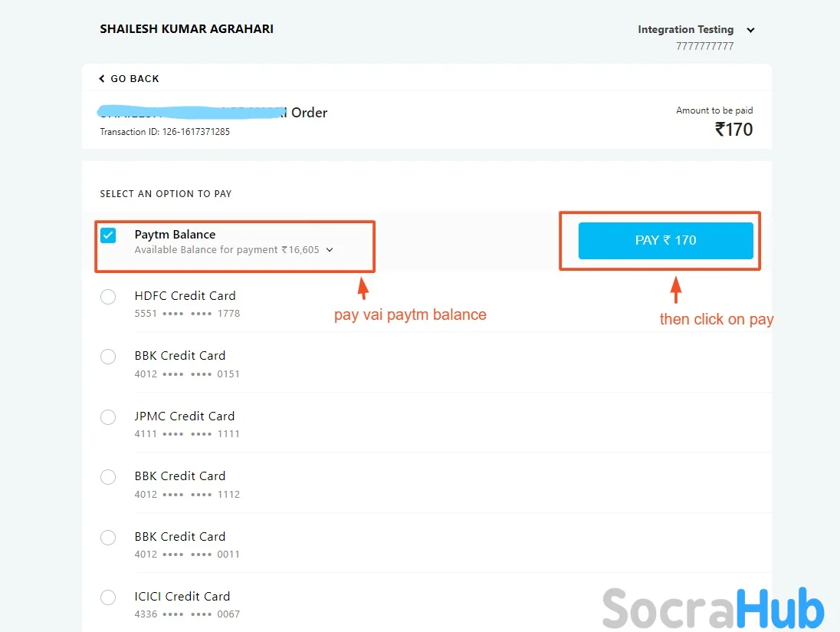Viewport: 840px width, 632px height.
Task: Select the JPMC Credit Card radio button
Action: pos(108,417)
